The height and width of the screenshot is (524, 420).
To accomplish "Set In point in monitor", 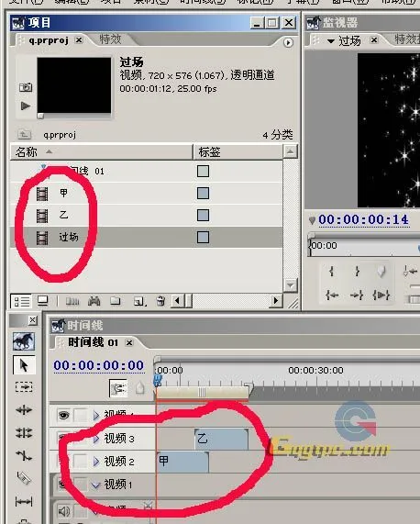I will pyautogui.click(x=332, y=271).
